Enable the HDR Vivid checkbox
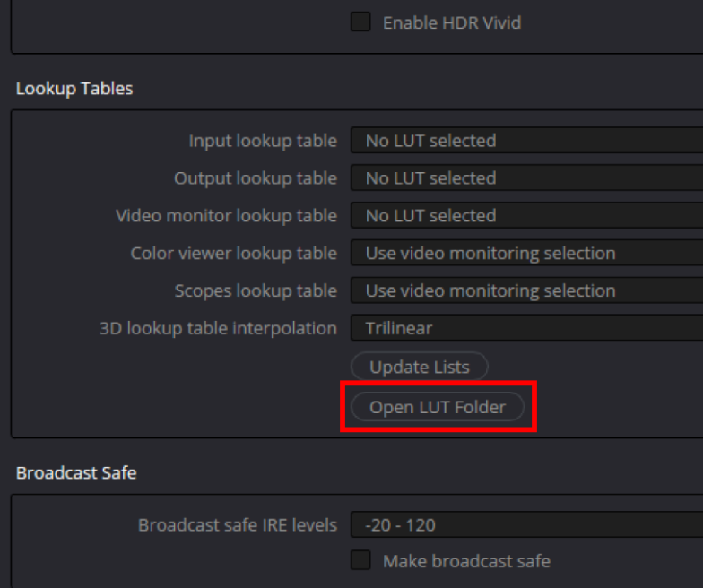The height and width of the screenshot is (588, 703). [x=360, y=22]
